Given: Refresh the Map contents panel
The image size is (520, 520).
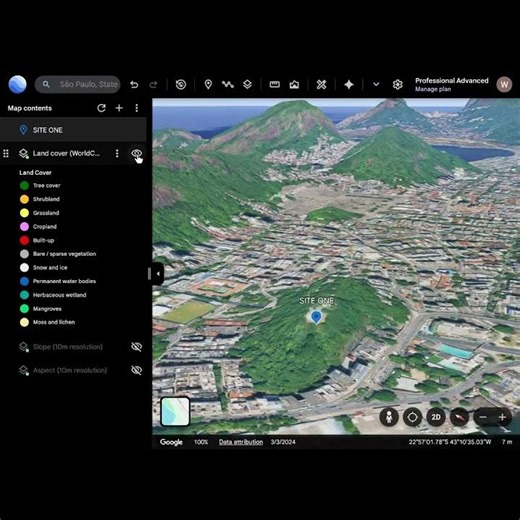Looking at the screenshot, I should [101, 108].
